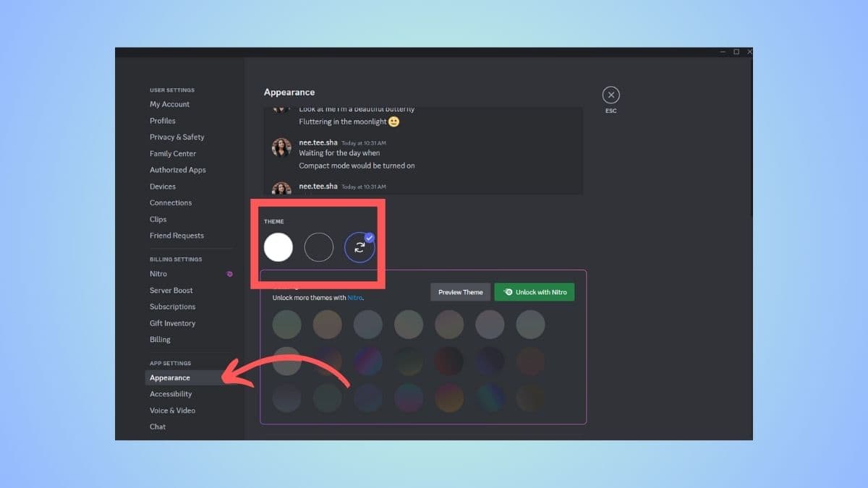Pick the first Nitro theme swatch in bottom row
Viewport: 868px width, 488px height.
[286, 398]
